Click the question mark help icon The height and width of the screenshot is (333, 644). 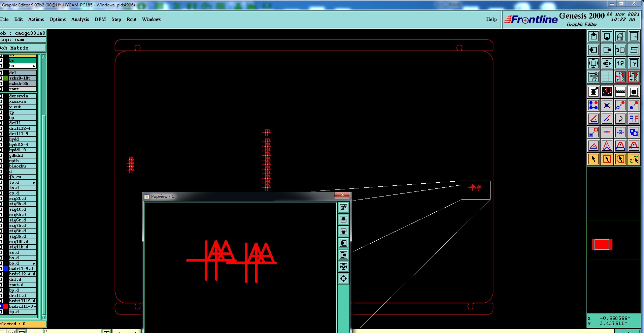click(x=634, y=63)
